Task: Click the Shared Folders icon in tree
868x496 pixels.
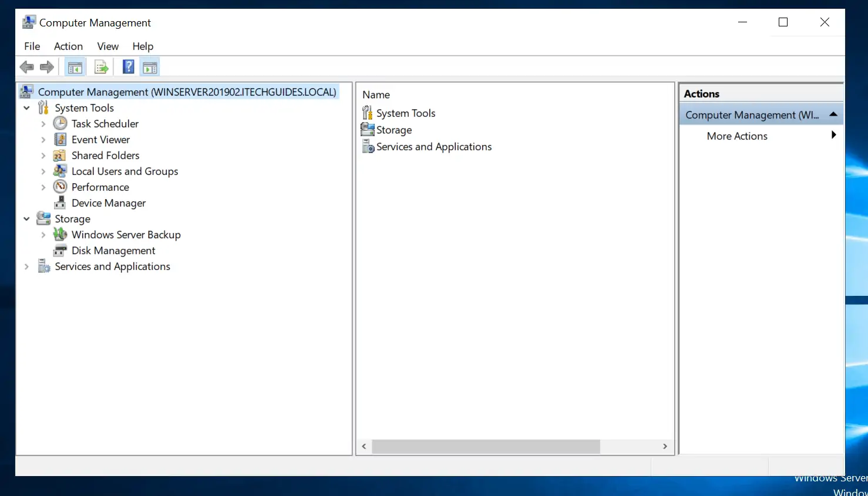Action: pyautogui.click(x=59, y=156)
